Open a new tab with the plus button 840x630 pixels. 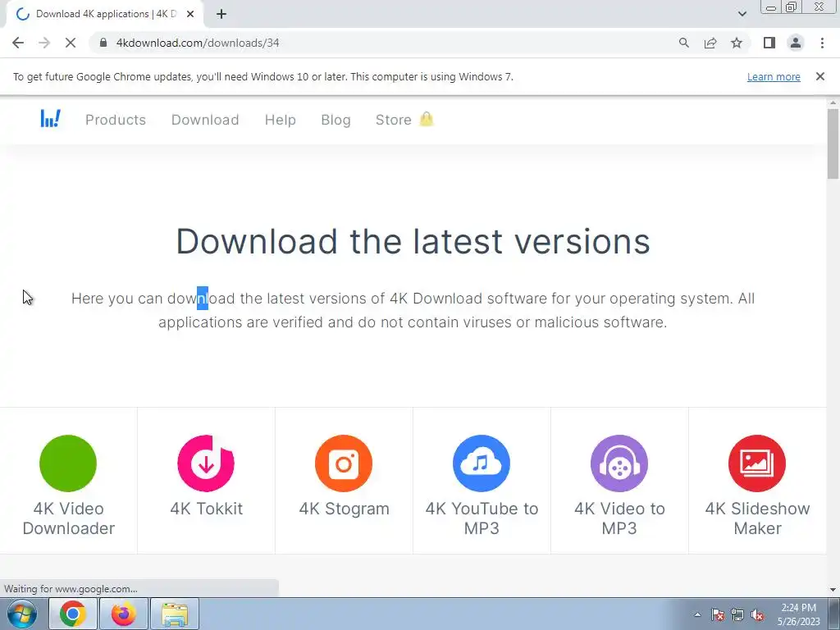click(221, 14)
